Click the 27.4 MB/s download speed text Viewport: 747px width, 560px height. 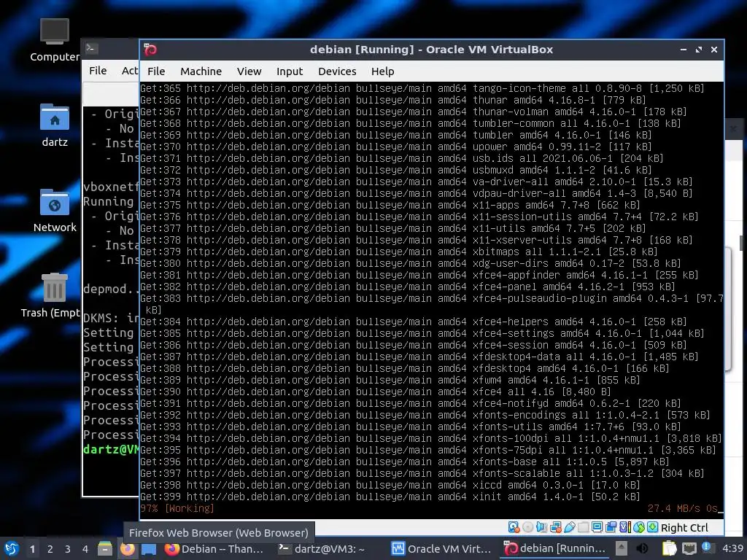[x=673, y=508]
